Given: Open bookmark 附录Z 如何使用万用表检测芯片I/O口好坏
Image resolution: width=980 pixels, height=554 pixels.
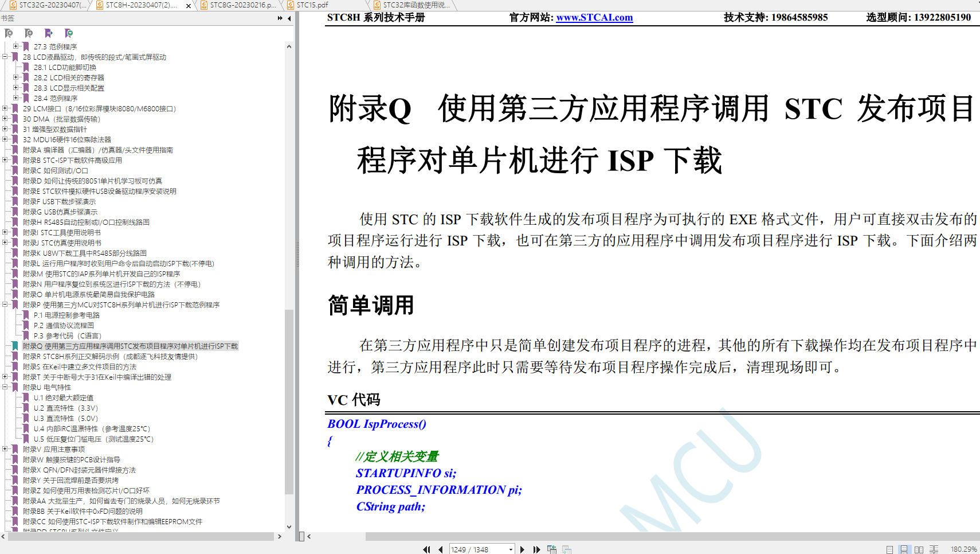Looking at the screenshot, I should tap(86, 490).
